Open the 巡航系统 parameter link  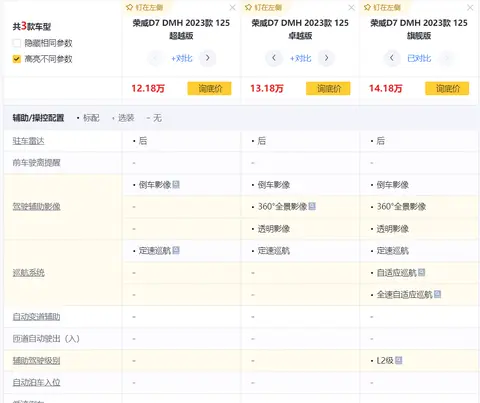[x=28, y=273]
